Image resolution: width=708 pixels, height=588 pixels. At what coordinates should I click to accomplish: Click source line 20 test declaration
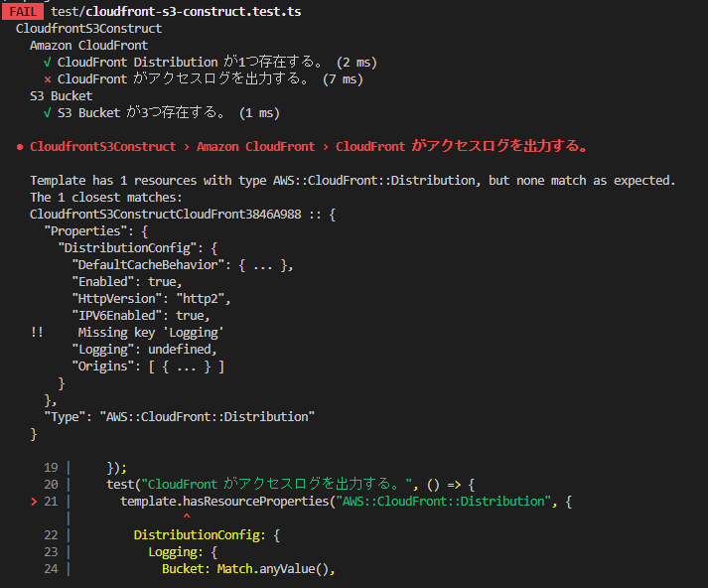tap(290, 485)
